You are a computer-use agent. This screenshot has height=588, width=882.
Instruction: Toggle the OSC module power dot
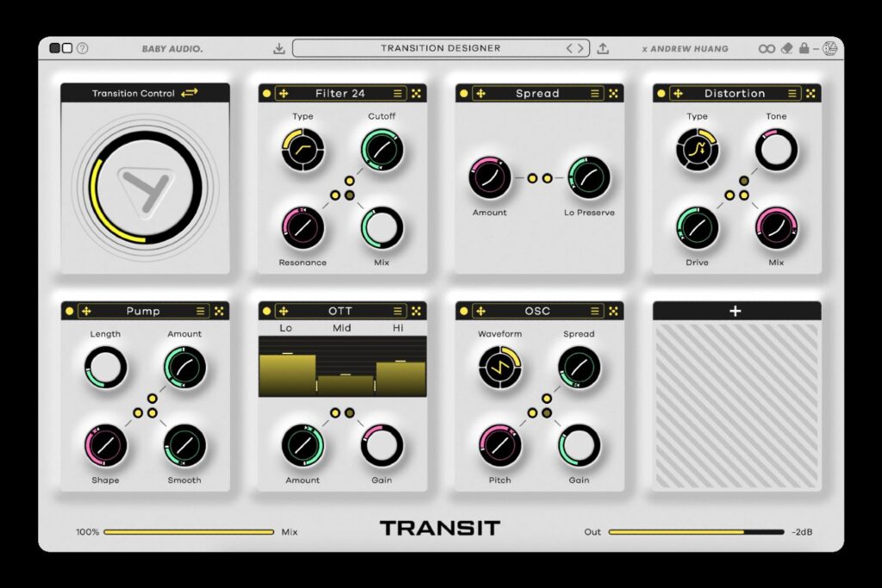tap(463, 311)
